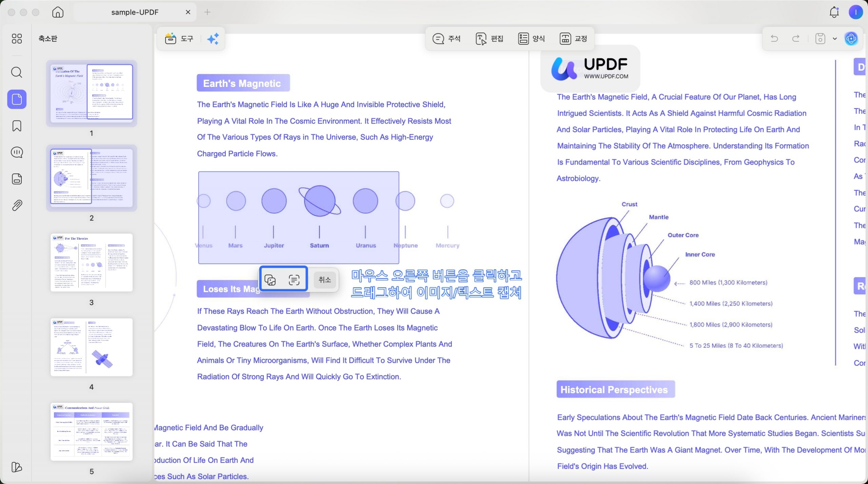Viewport: 868px width, 484px height.
Task: Go to the home screen icon
Action: (58, 12)
